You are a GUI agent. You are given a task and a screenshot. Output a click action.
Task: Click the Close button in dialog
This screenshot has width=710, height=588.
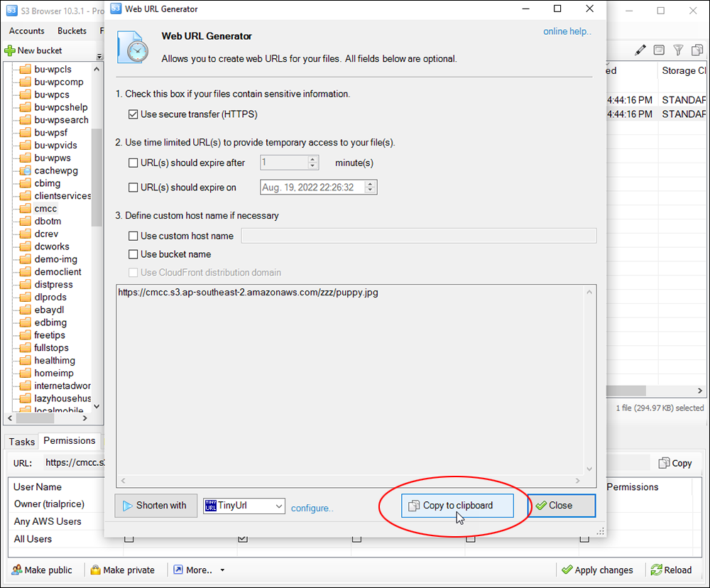point(562,506)
